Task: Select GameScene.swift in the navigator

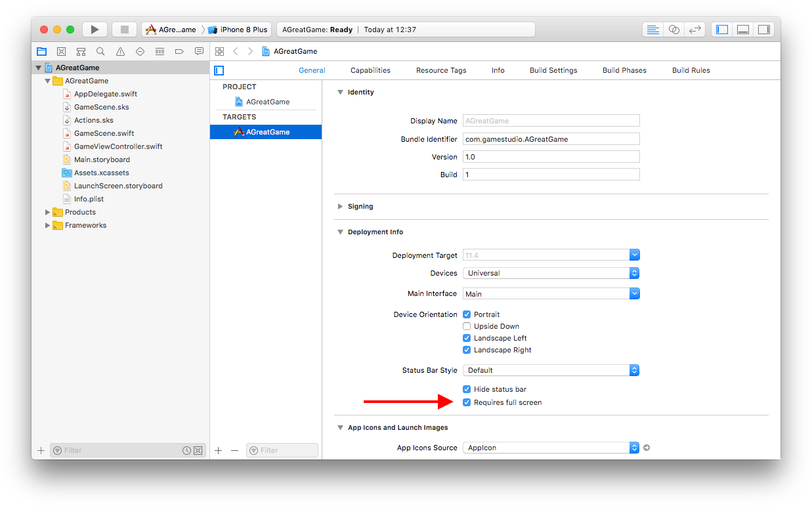Action: 104,133
